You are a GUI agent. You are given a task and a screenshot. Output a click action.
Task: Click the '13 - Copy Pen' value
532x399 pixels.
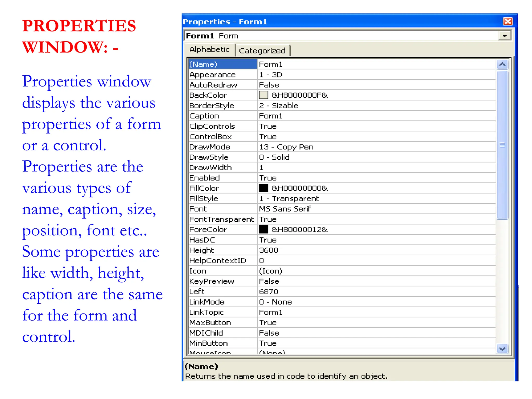click(376, 147)
